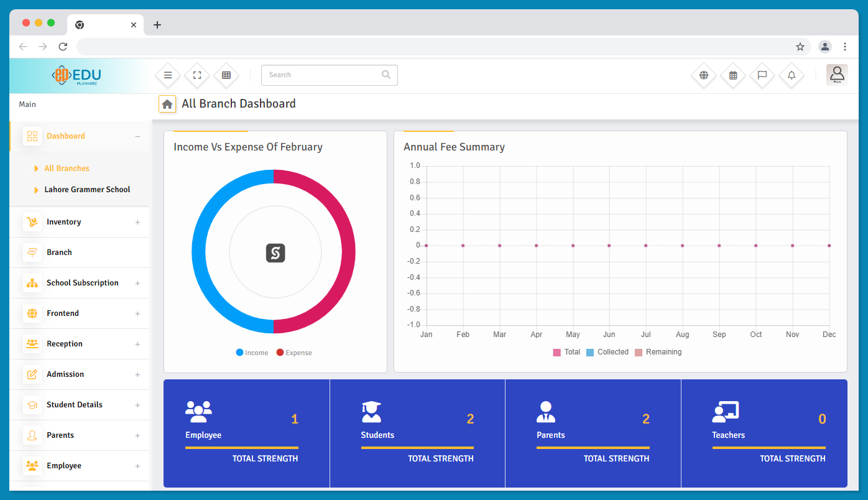Open the calendar icon in top bar
The image size is (868, 500).
[x=733, y=75]
